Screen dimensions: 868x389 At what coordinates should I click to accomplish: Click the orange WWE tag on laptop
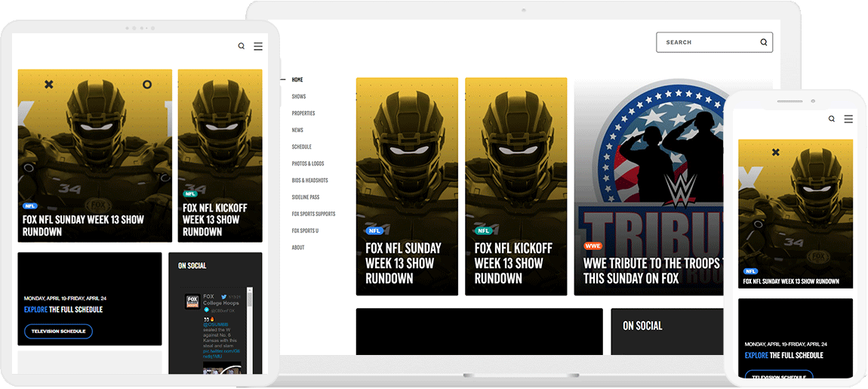coord(593,246)
